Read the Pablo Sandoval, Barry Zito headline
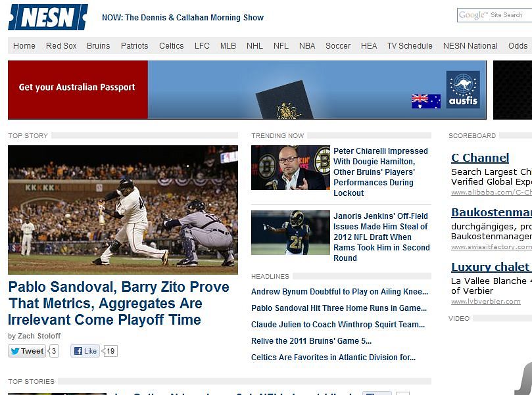This screenshot has width=532, height=395. coord(119,303)
